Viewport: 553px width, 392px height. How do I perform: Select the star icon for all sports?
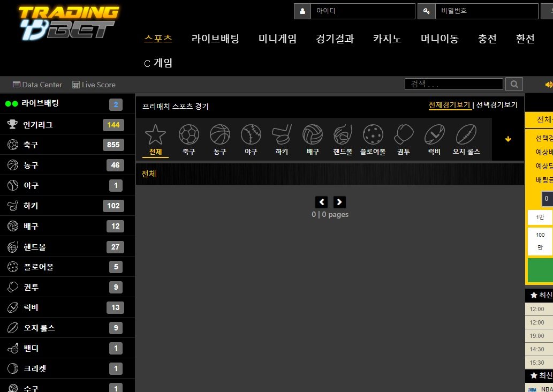[155, 134]
